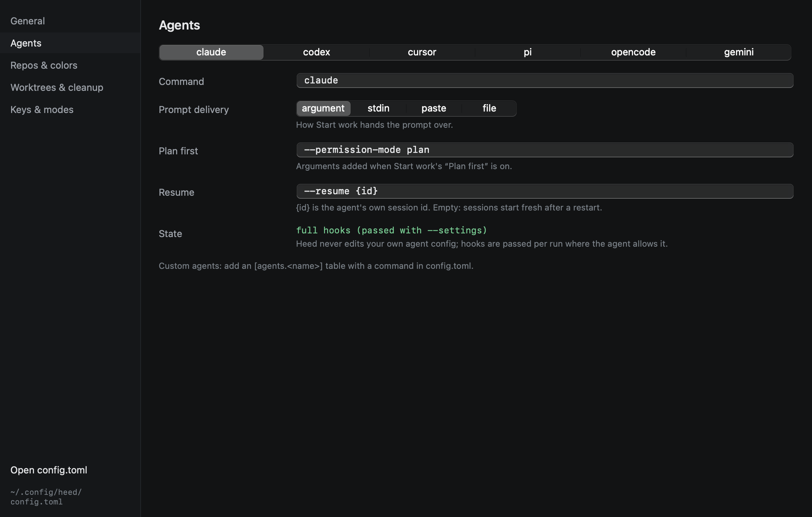Choose stdin prompt delivery
Screen dimensions: 812x517
[x=378, y=109]
